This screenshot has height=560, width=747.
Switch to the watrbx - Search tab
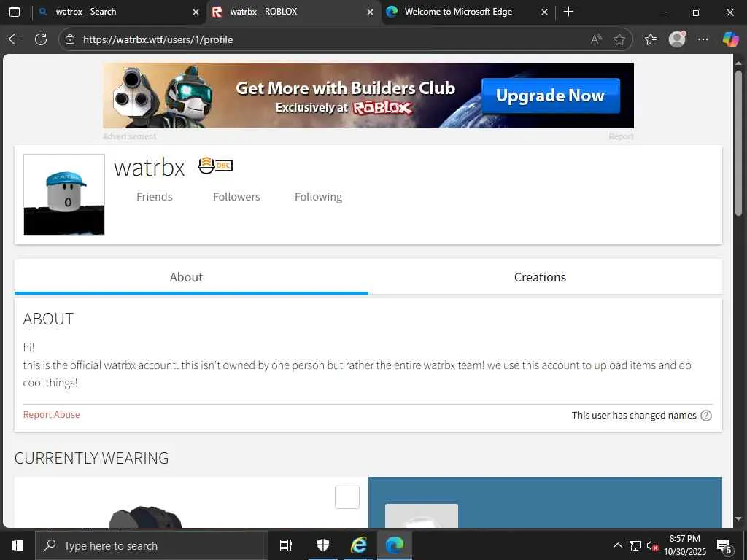click(x=119, y=12)
